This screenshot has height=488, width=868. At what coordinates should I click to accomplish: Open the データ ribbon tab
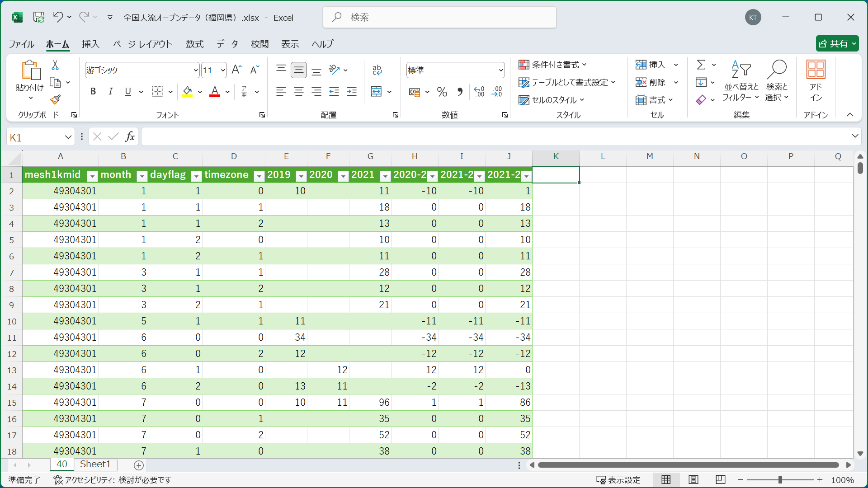pos(227,44)
